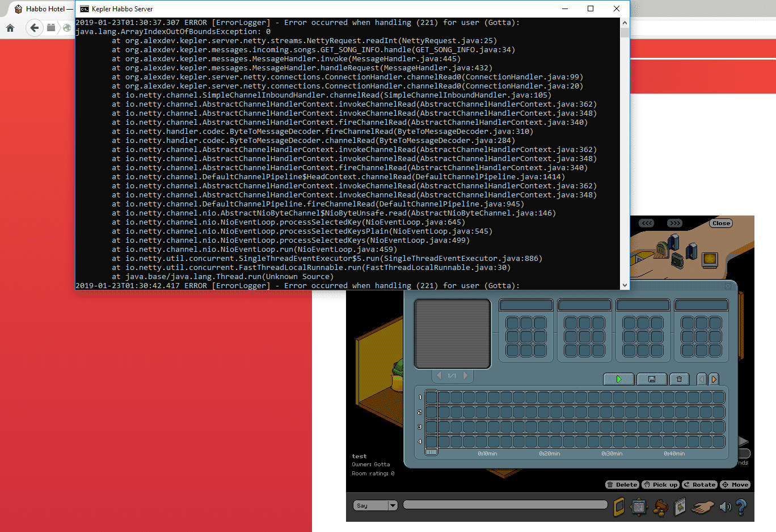The width and height of the screenshot is (776, 532).
Task: Click the console scrollbar up arrow
Action: click(625, 23)
